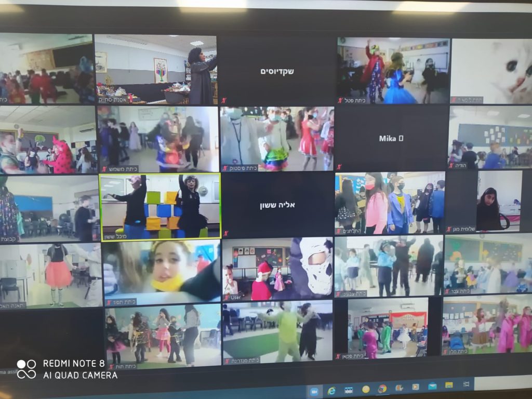Click muted mic icon beside כיתת צבר
532x399 pixels.
tap(448, 291)
